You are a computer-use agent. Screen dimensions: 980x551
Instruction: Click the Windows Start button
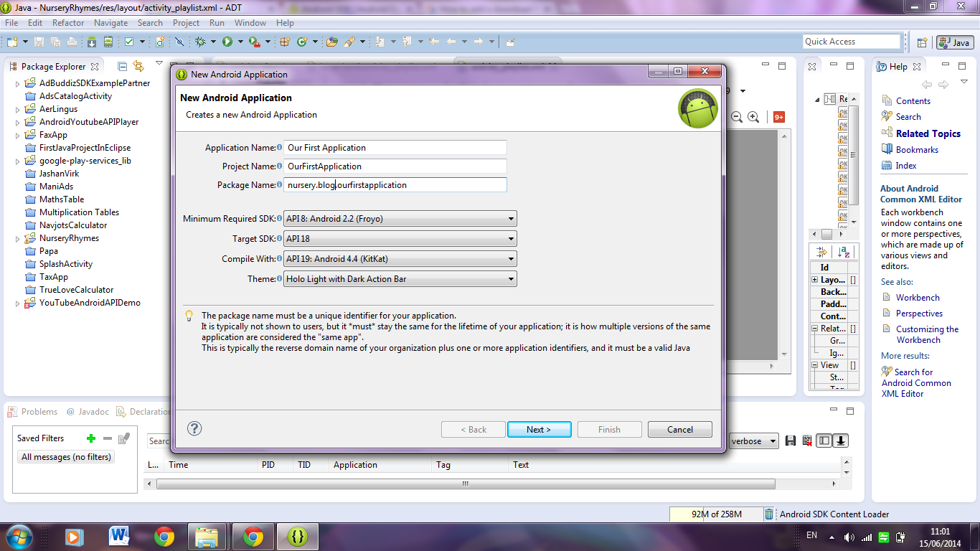(19, 537)
